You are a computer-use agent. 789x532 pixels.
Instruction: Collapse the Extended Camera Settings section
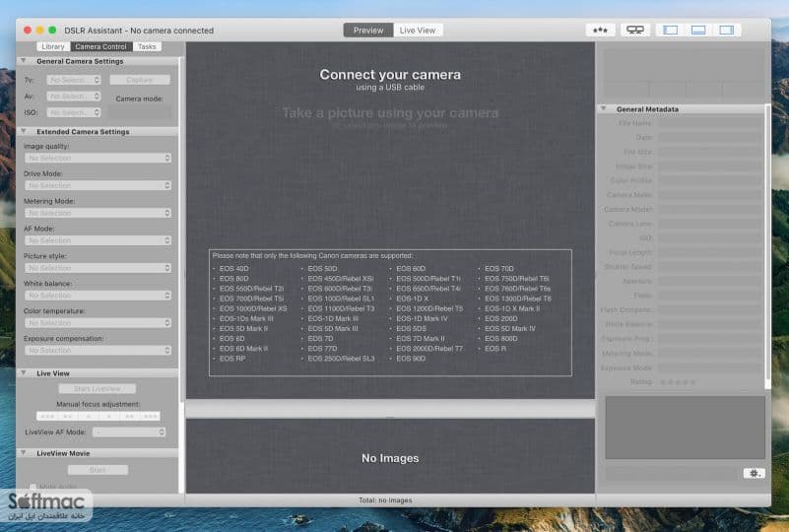(23, 131)
